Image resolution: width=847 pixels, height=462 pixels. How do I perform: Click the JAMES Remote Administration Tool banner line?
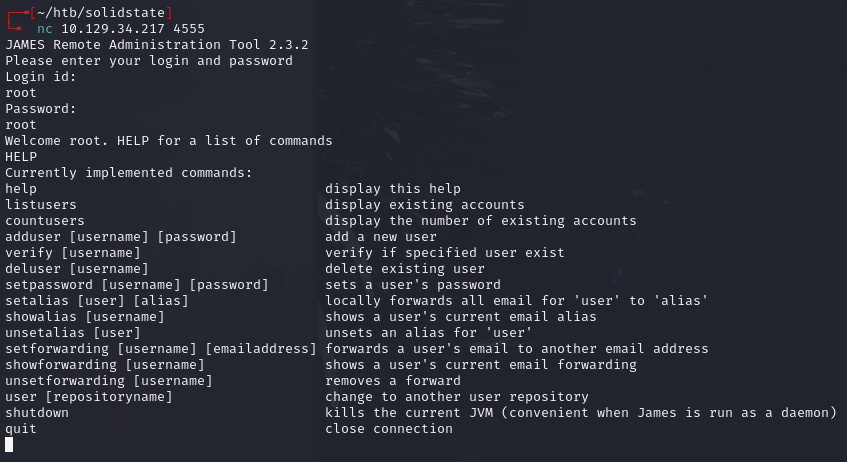143,44
